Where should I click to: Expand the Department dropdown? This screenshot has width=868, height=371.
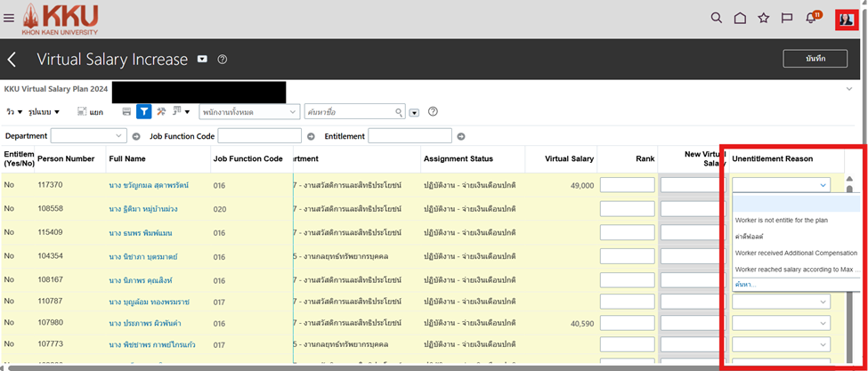[120, 136]
